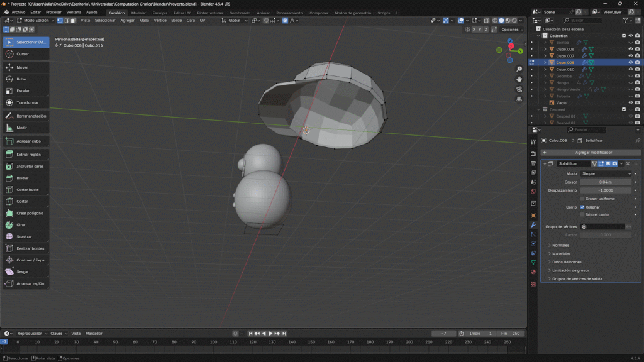This screenshot has width=644, height=362.
Task: Hide Cubo.006 with its eye icon
Action: click(630, 49)
